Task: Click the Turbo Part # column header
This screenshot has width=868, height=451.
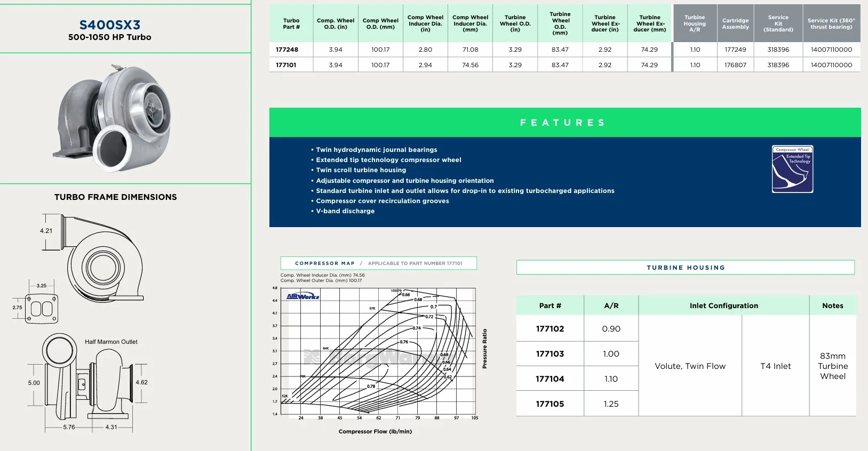Action: coord(291,24)
